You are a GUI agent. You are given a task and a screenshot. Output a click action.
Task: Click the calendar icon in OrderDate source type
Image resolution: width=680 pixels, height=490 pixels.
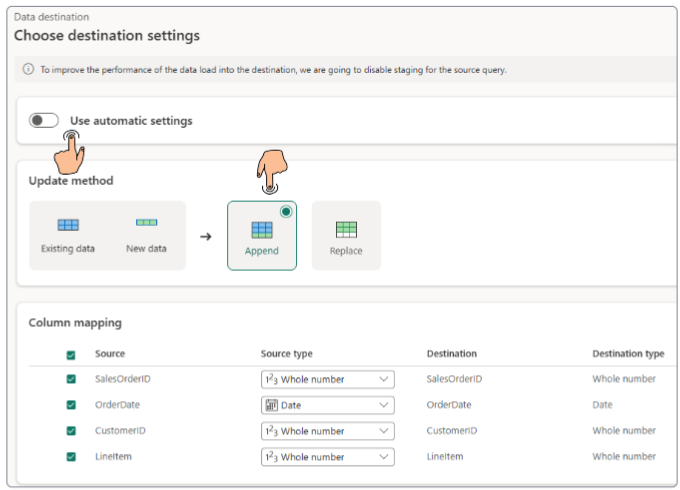[270, 406]
